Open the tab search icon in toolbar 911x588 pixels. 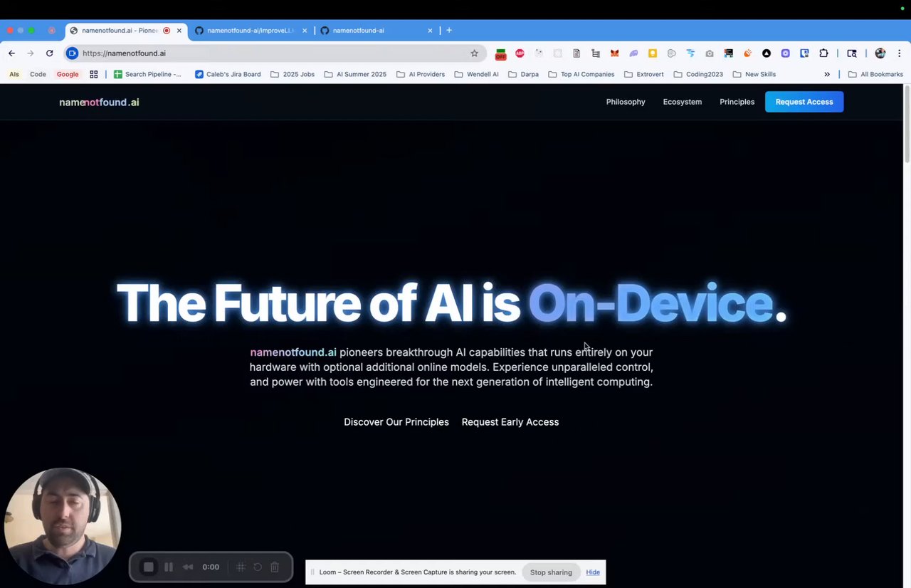[x=852, y=53]
